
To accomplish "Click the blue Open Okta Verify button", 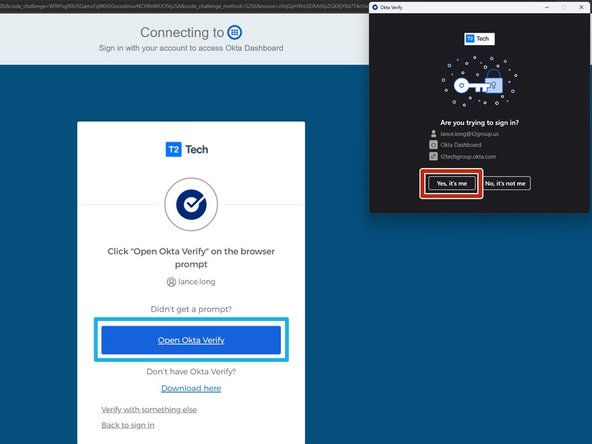I will pyautogui.click(x=191, y=340).
